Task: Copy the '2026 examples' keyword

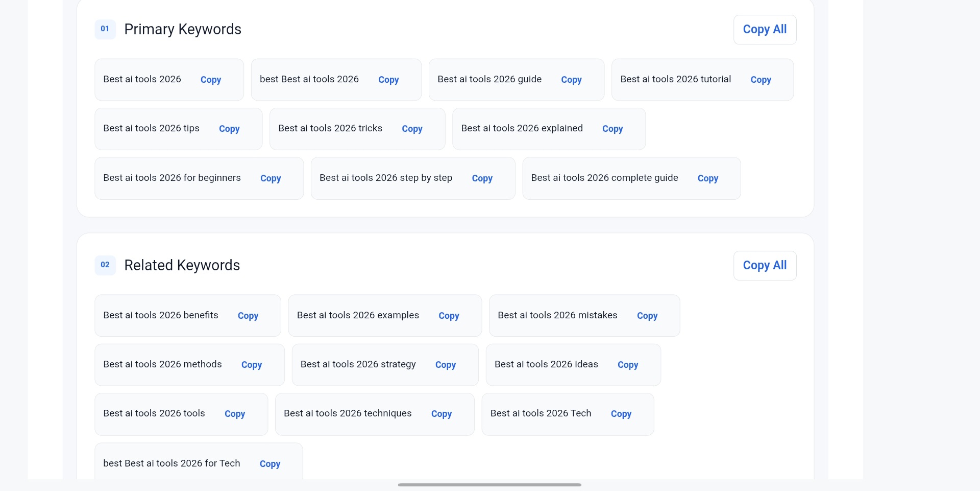Action: tap(449, 316)
